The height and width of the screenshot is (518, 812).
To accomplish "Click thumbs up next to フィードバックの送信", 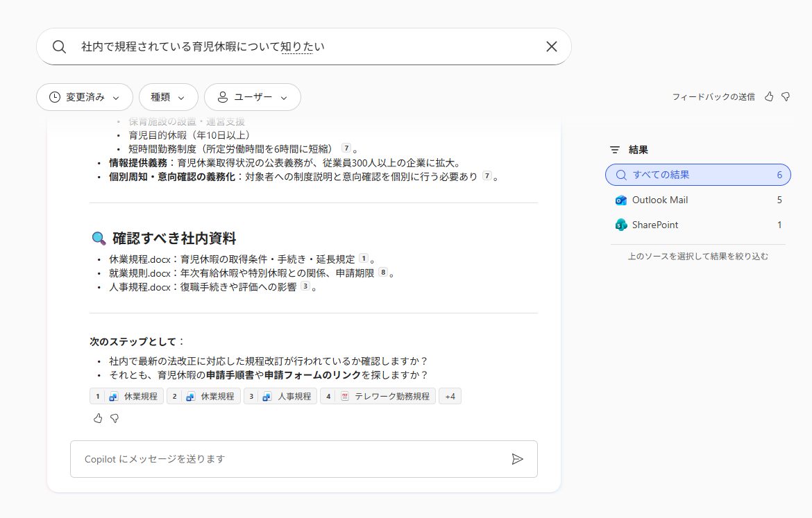I will 769,97.
